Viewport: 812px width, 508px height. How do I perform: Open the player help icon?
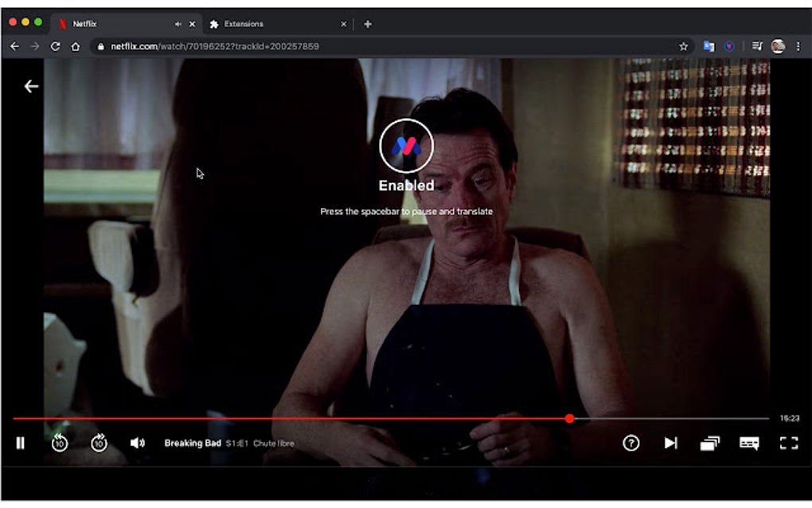630,444
